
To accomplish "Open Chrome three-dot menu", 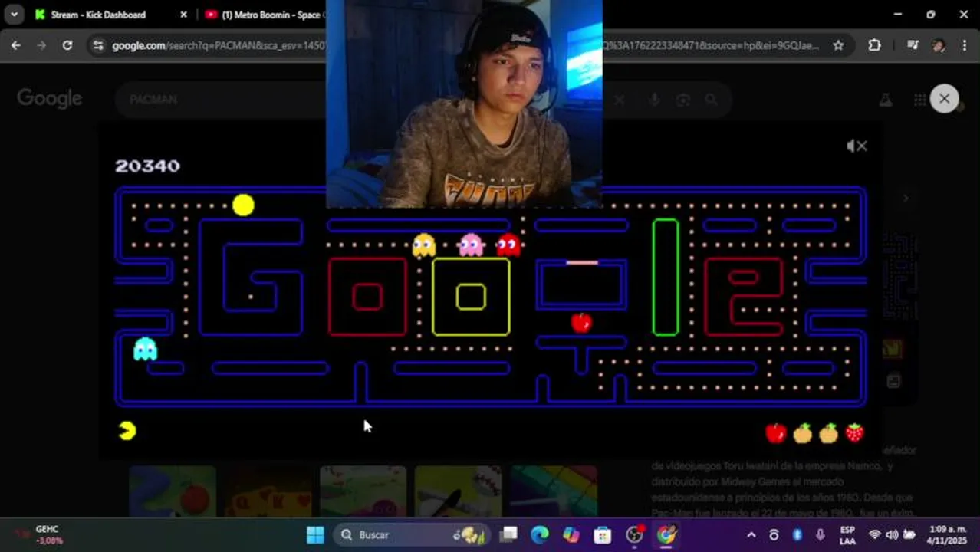I will [964, 45].
